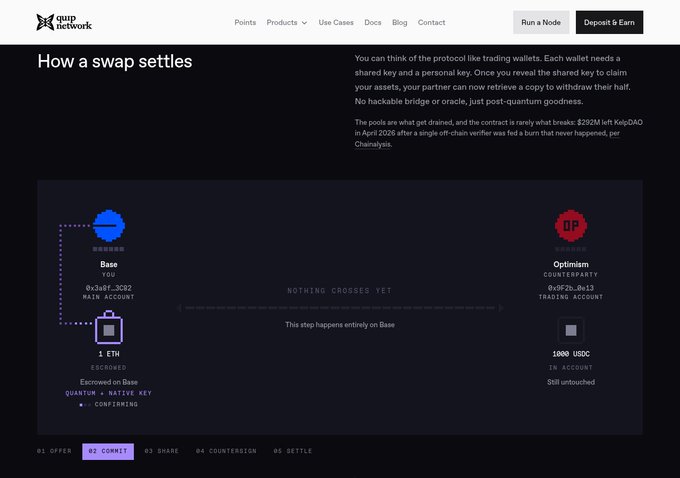This screenshot has width=680, height=478.
Task: Click the 1000 USDC amount
Action: pyautogui.click(x=571, y=354)
